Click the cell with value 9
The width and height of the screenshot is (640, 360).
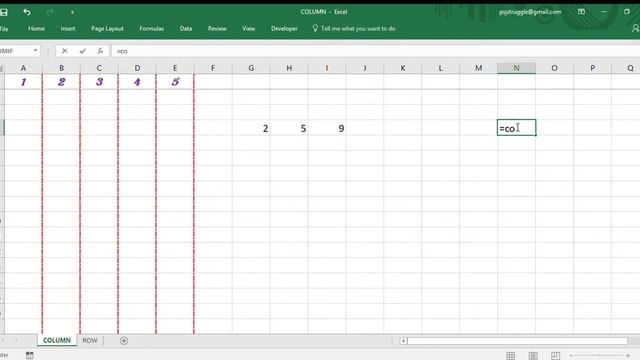coord(327,128)
